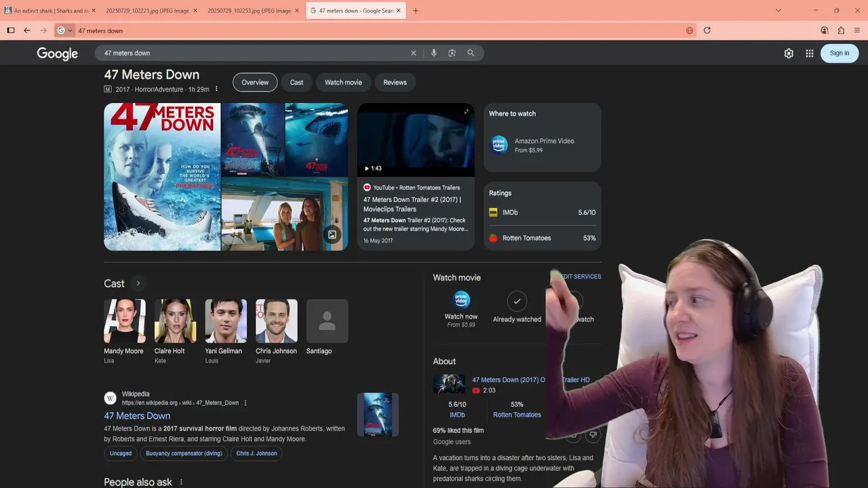
Task: Open the IMDb 5.6/10 rating row
Action: [542, 212]
